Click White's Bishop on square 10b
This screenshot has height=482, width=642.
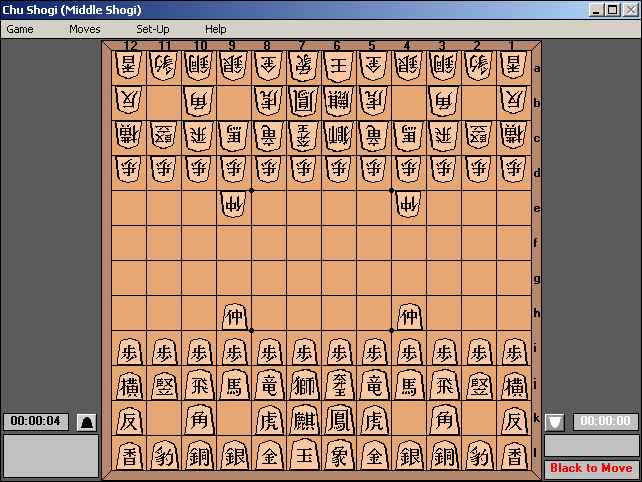[199, 100]
